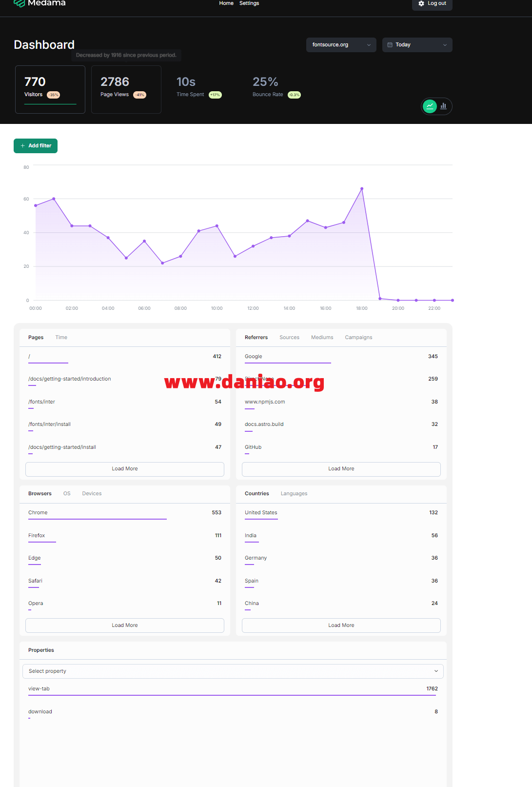Toggle the Page Views stat card
This screenshot has width=532, height=787.
coord(126,89)
